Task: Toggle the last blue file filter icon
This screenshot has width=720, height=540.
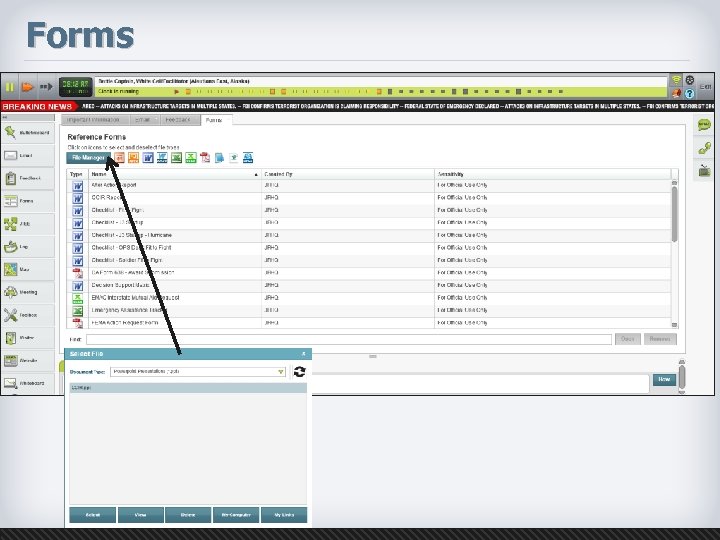Action: [x=248, y=158]
